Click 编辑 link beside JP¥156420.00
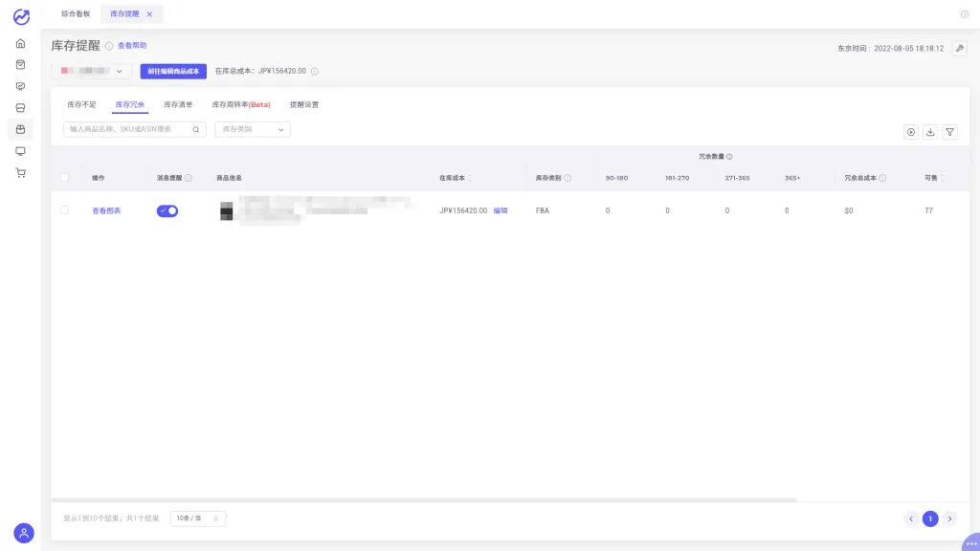The height and width of the screenshot is (551, 980). pos(501,210)
